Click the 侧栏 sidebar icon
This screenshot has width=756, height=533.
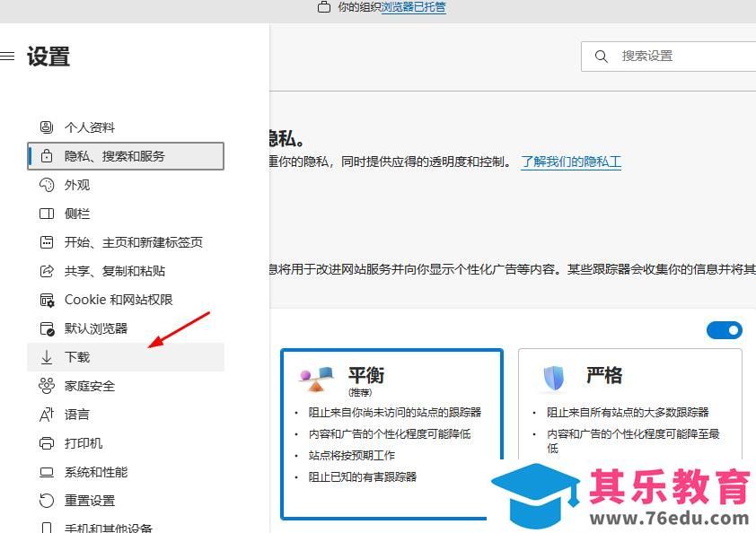click(x=47, y=214)
